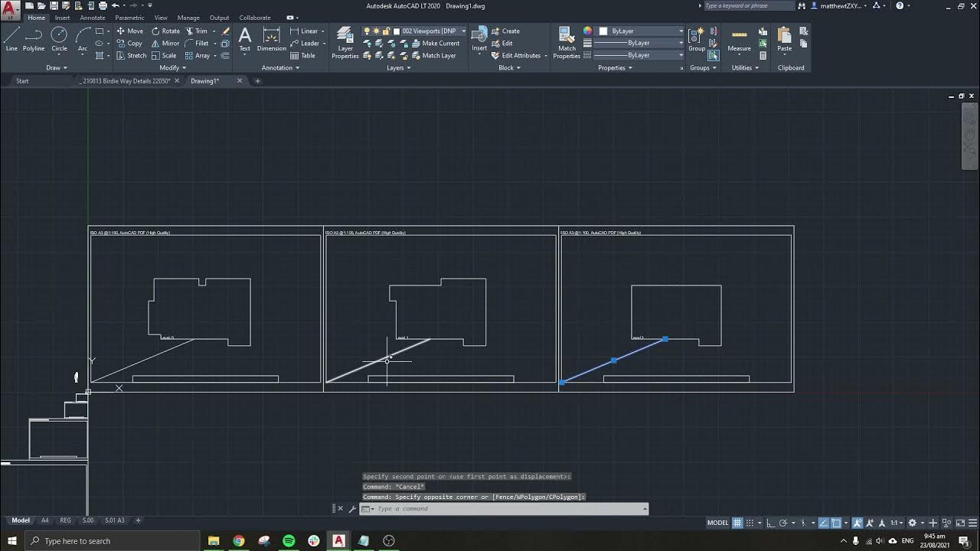Screen dimensions: 980x551
Task: Expand the Layers panel
Action: tap(398, 68)
